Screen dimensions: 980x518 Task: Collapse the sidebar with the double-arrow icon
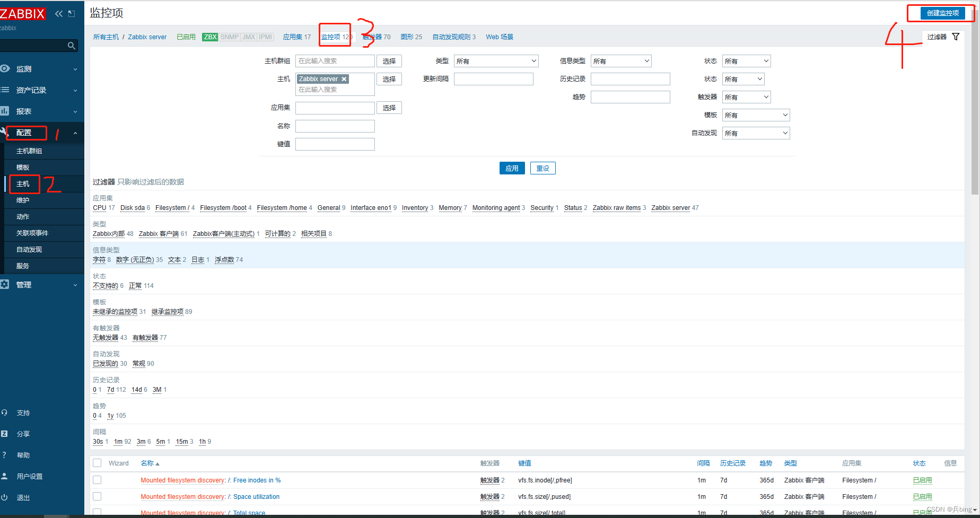tap(58, 14)
